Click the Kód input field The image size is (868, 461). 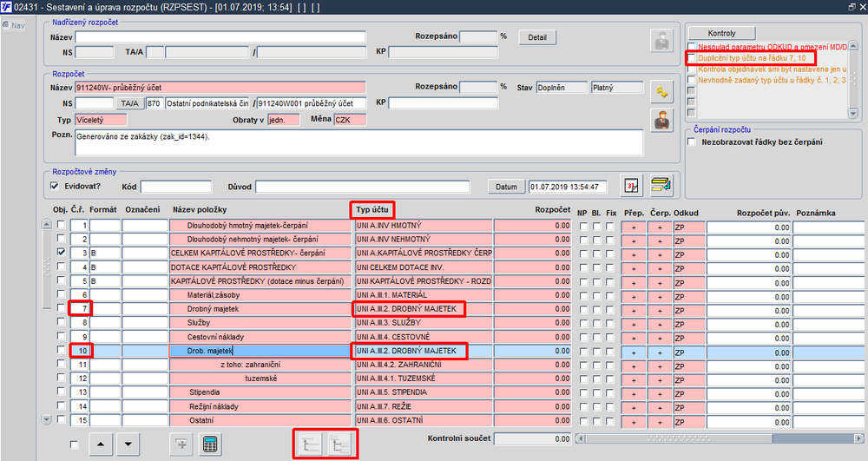pyautogui.click(x=175, y=187)
